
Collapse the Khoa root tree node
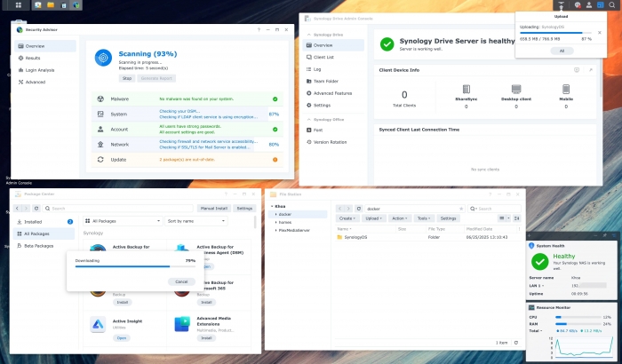pos(272,206)
